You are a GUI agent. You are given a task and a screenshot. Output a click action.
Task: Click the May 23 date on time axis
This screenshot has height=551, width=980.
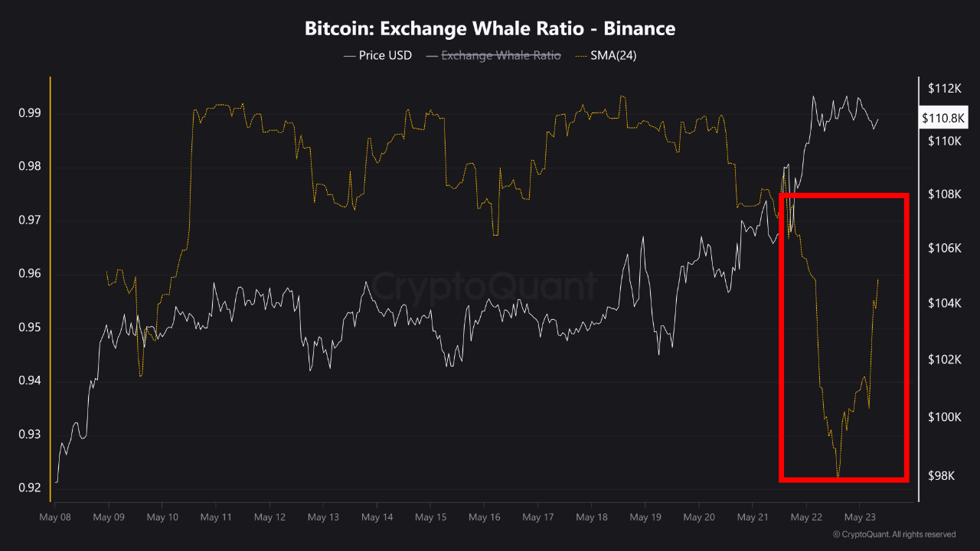(x=859, y=517)
